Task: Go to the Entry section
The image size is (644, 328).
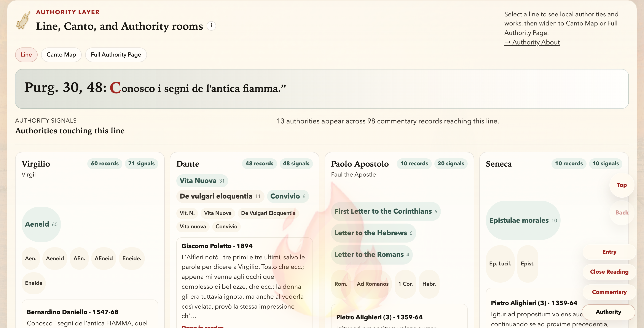Action: [609, 252]
